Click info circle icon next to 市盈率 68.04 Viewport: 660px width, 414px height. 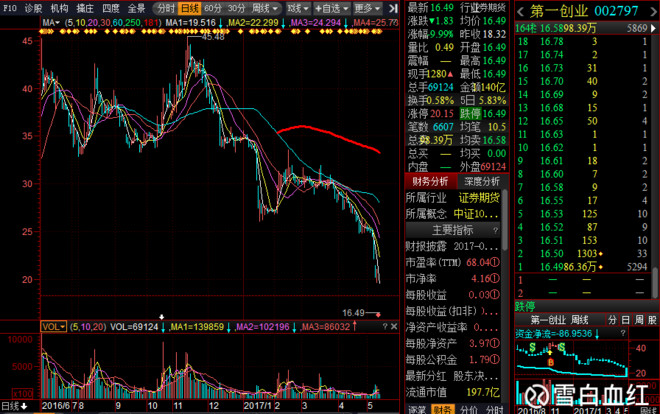[x=495, y=263]
